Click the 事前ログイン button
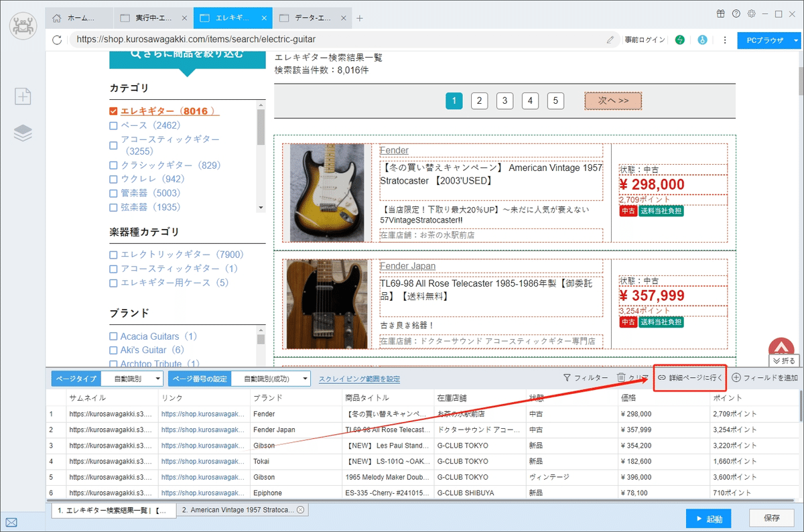Viewport: 804px width, 532px height. click(645, 40)
